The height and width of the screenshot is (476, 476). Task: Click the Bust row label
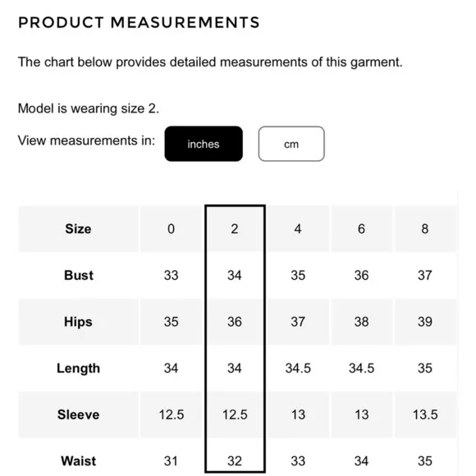coord(79,275)
